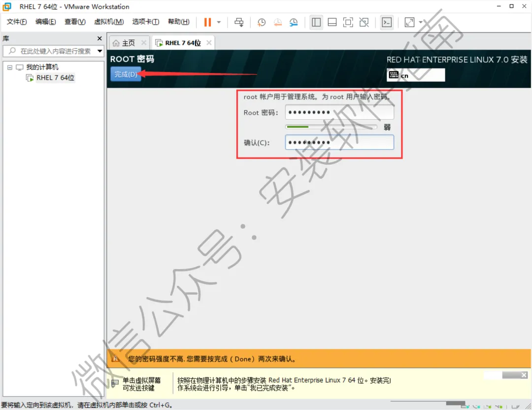Screen dimensions: 532x410
Task: Open stretch display dropdown arrow
Action: (421, 22)
